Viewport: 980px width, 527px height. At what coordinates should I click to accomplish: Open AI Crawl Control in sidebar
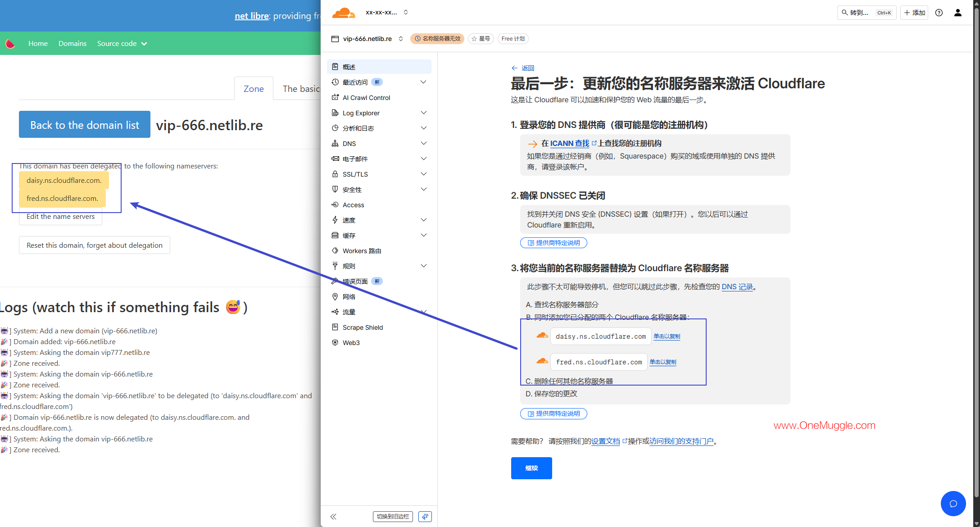(379, 97)
